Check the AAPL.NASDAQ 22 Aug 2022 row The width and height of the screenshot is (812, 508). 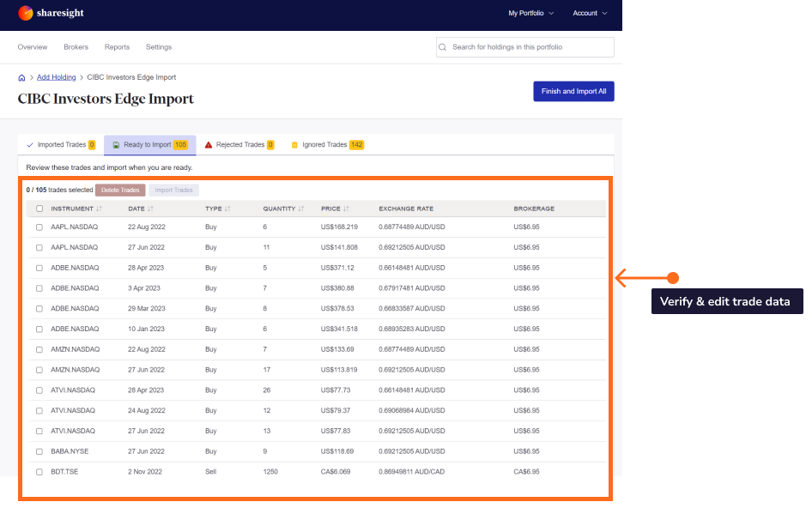pyautogui.click(x=39, y=227)
